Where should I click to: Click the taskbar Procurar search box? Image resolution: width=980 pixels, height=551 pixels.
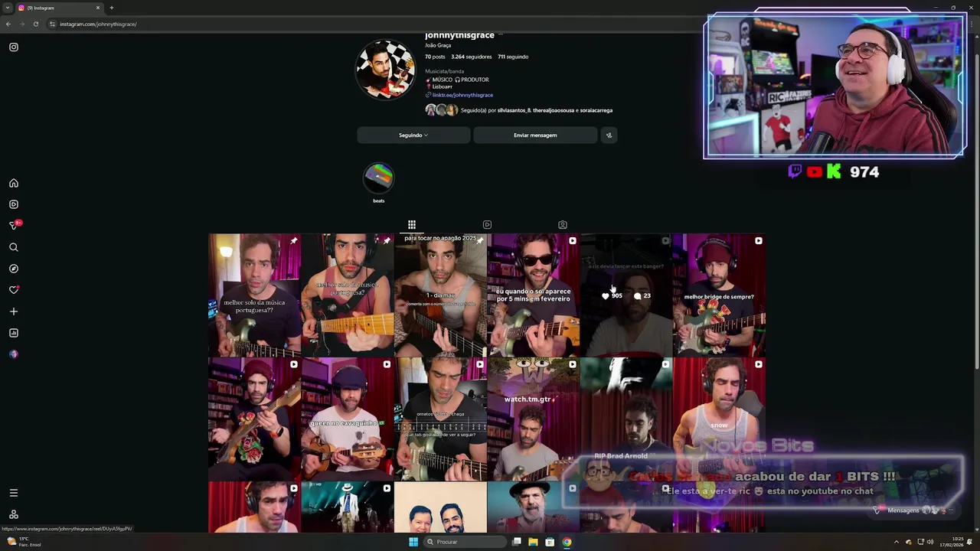point(465,542)
